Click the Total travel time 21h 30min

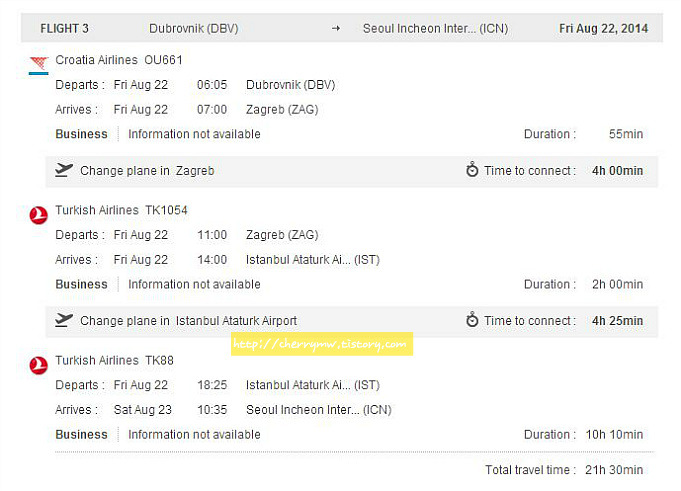[564, 470]
